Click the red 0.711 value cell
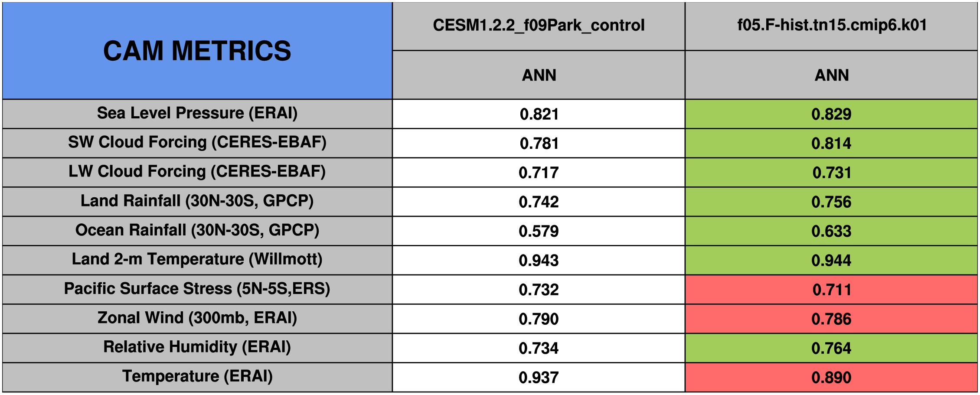Image resolution: width=980 pixels, height=395 pixels. click(831, 289)
